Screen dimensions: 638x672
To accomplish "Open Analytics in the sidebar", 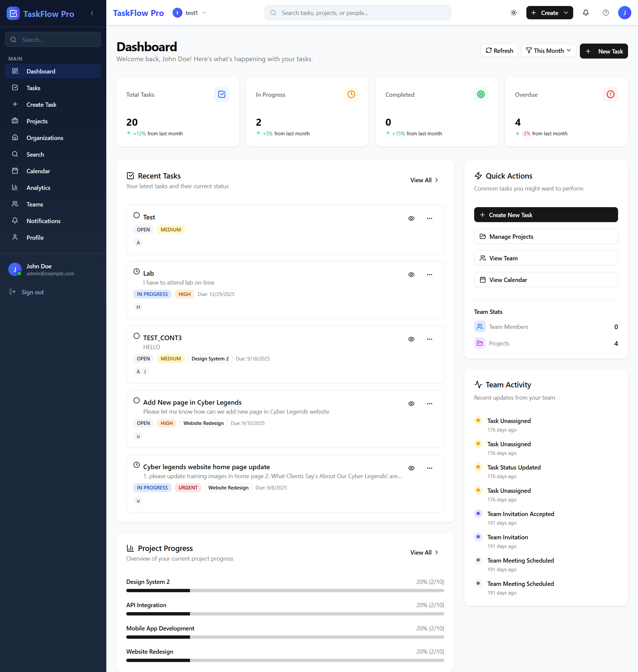I will 53,188.
